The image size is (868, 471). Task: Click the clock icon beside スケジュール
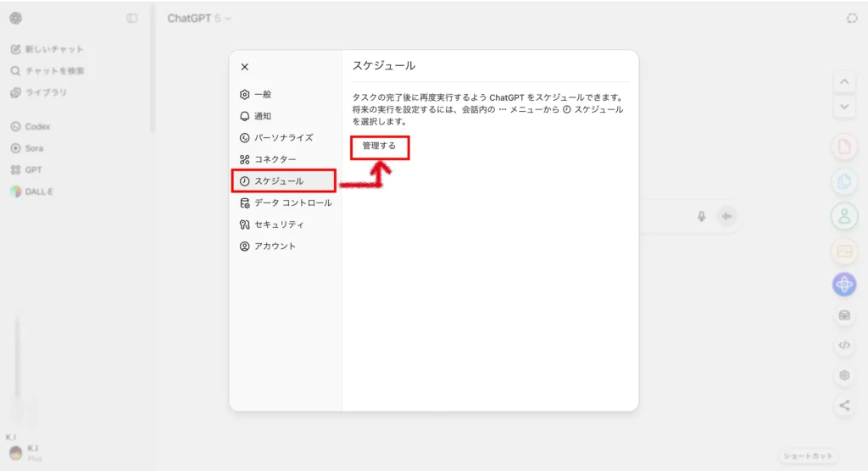pos(245,181)
